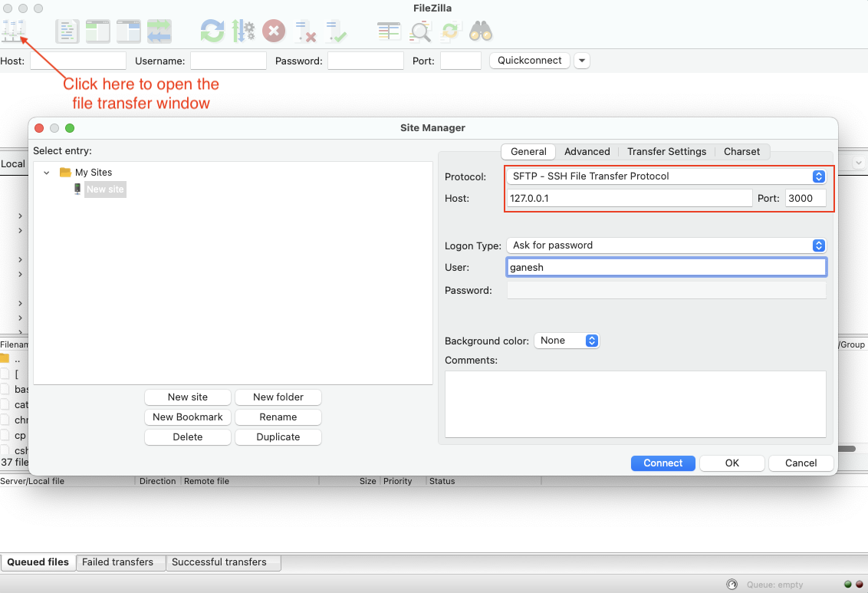Click the Status column header
This screenshot has height=593, width=868.
coord(484,481)
